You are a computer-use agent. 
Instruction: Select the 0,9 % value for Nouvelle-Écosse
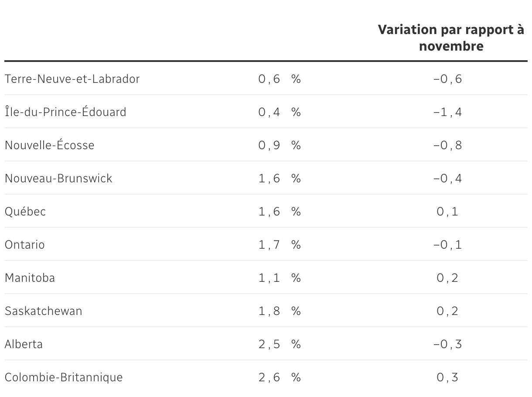279,145
